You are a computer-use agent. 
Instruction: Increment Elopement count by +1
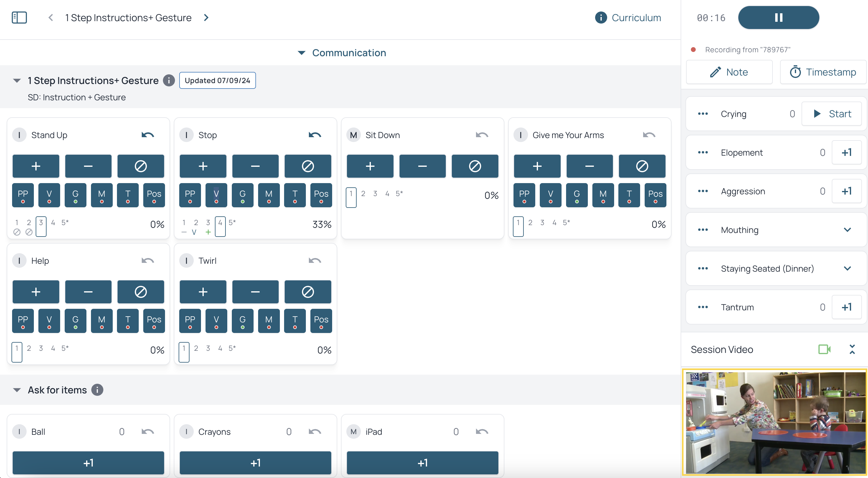847,152
